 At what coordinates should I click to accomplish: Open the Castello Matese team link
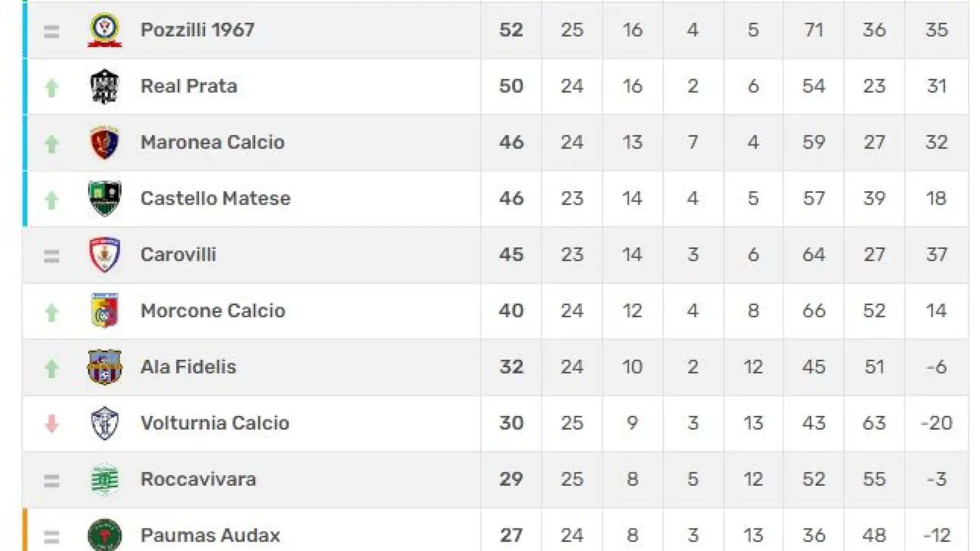(215, 198)
